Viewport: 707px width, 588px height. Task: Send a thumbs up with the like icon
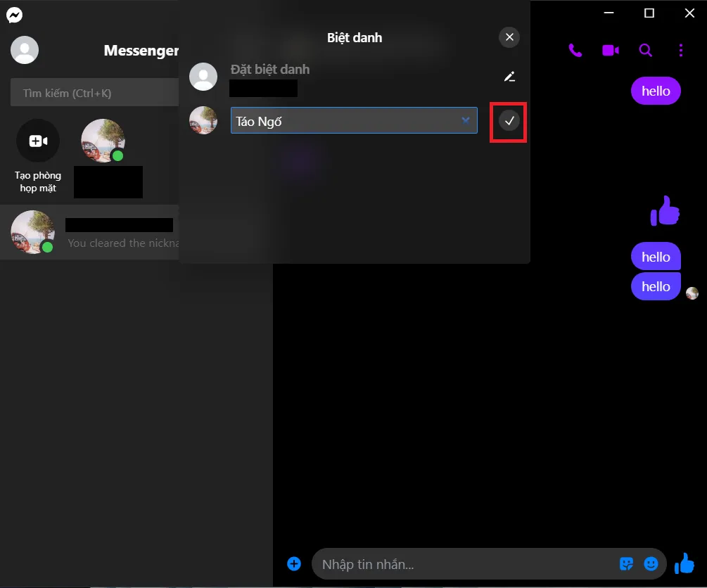[x=684, y=562]
